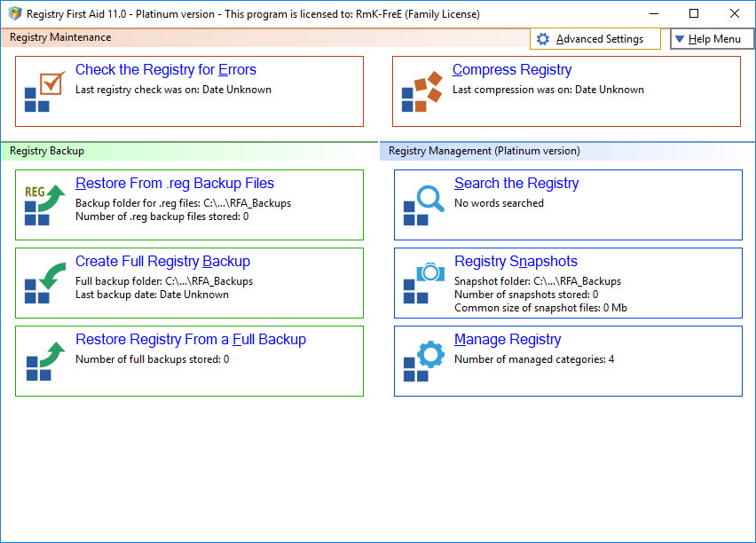756x543 pixels.
Task: Click the REG restore arrow icon
Action: pos(44,205)
